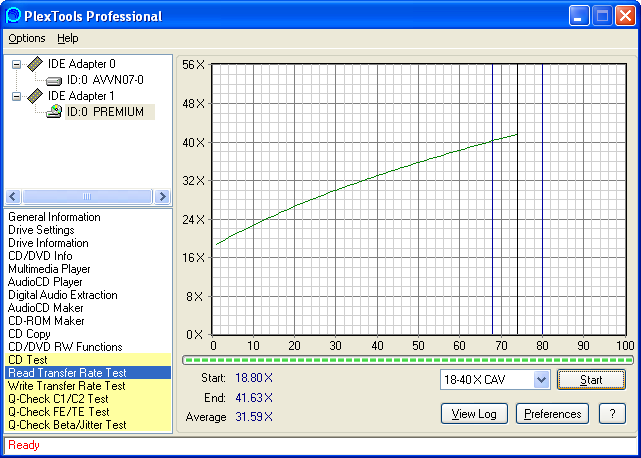Open the Preferences button
Screen dimensions: 641x458
[x=552, y=414]
